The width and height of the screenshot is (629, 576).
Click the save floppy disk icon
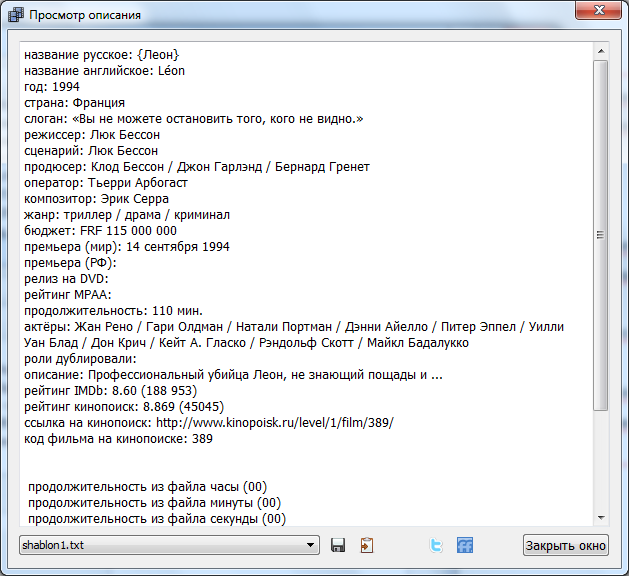338,545
